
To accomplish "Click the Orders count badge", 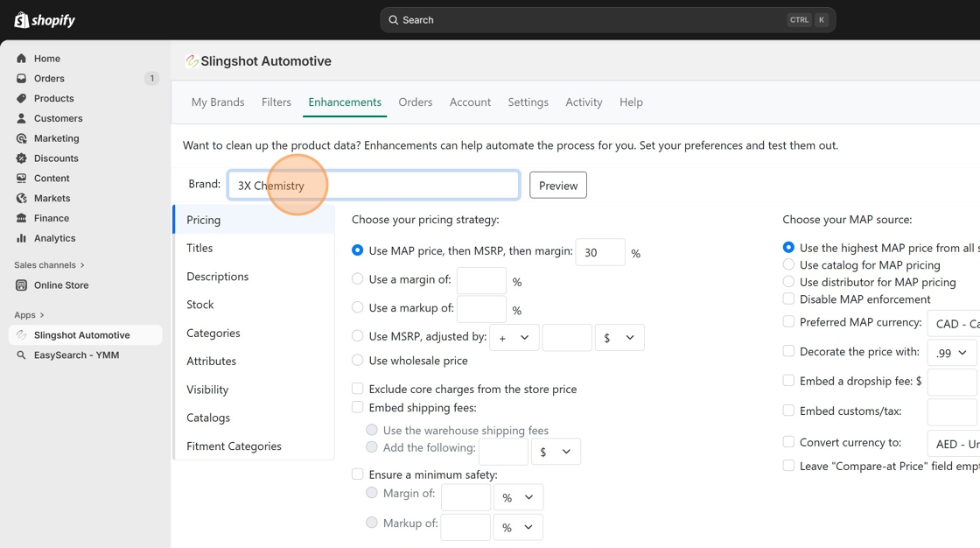I will [151, 78].
